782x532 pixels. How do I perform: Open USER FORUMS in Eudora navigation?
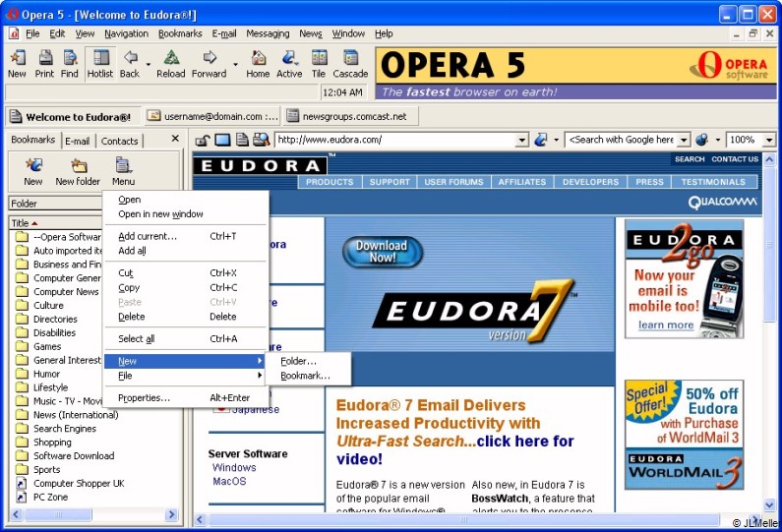click(x=453, y=182)
